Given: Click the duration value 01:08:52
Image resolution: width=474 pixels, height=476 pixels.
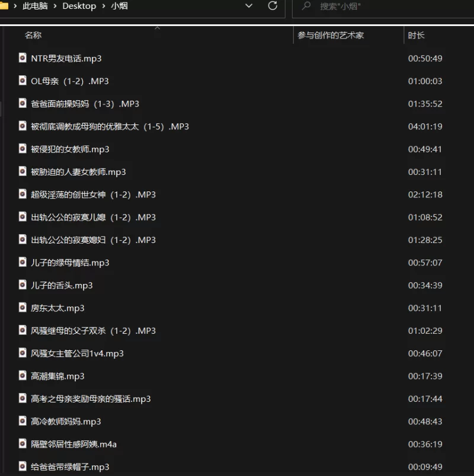Looking at the screenshot, I should (425, 218).
